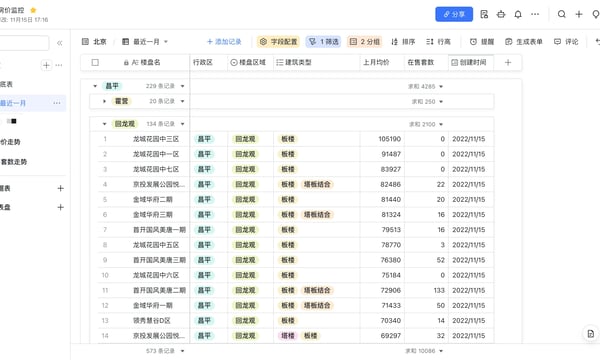The image size is (600, 360).
Task: Click 生成表单 to generate a form
Action: coord(524,42)
